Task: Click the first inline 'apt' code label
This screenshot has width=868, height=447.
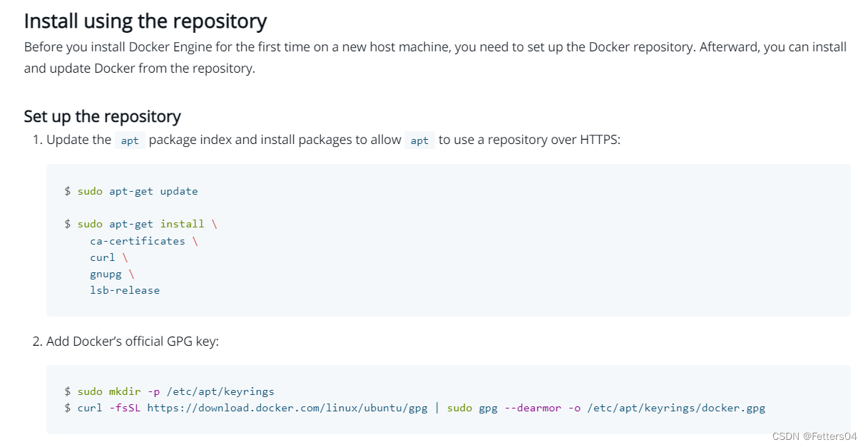Action: click(130, 140)
